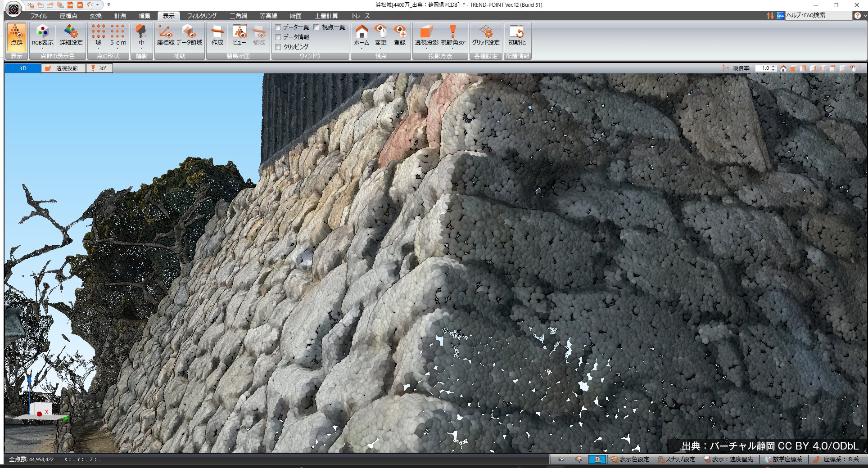Open the フィルタリング ribbon tab
Image resolution: width=868 pixels, height=468 pixels.
[202, 16]
